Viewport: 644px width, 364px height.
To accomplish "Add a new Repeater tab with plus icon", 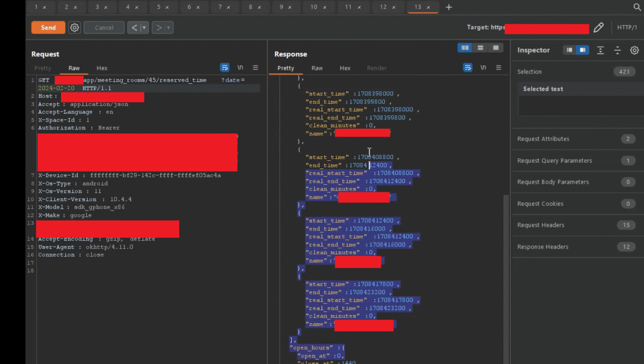I will coord(448,7).
